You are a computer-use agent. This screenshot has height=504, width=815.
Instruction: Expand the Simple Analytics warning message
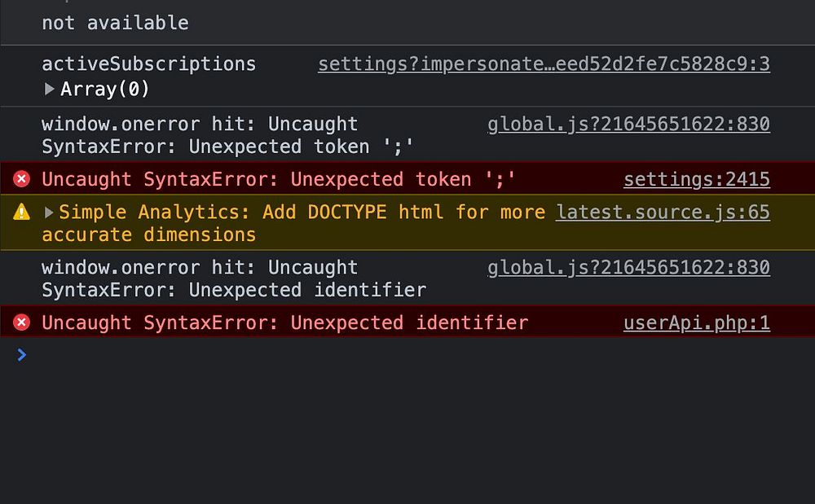pyautogui.click(x=50, y=213)
